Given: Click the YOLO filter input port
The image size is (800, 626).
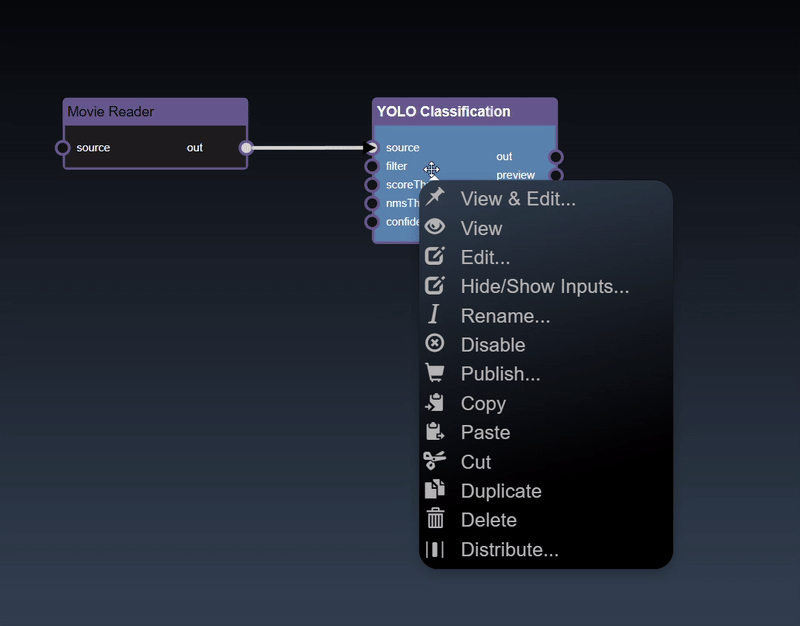Looking at the screenshot, I should click(372, 166).
